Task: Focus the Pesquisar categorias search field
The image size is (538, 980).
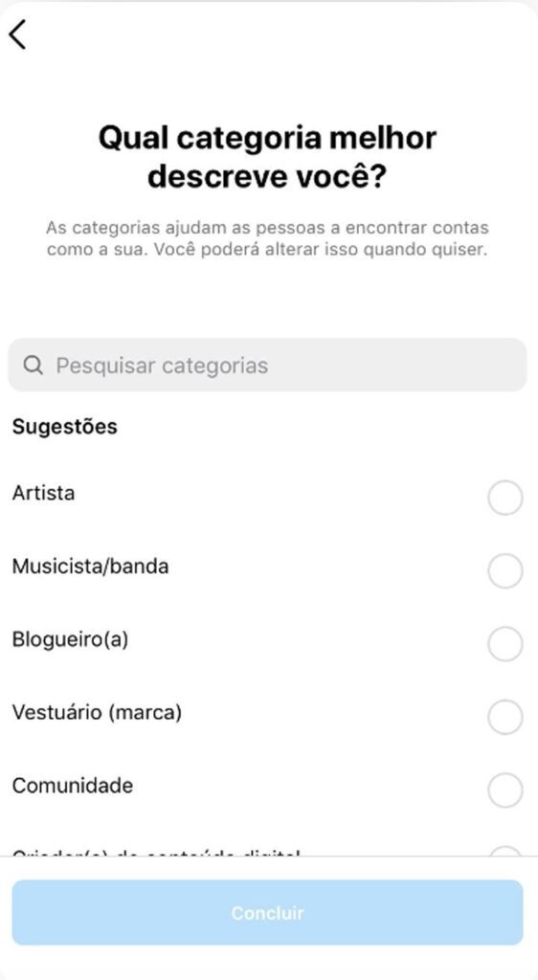Action: click(267, 365)
